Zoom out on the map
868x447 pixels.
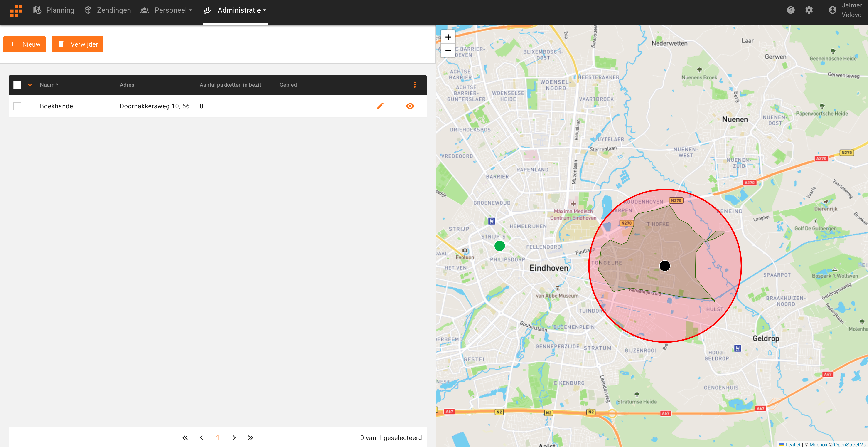(x=448, y=51)
